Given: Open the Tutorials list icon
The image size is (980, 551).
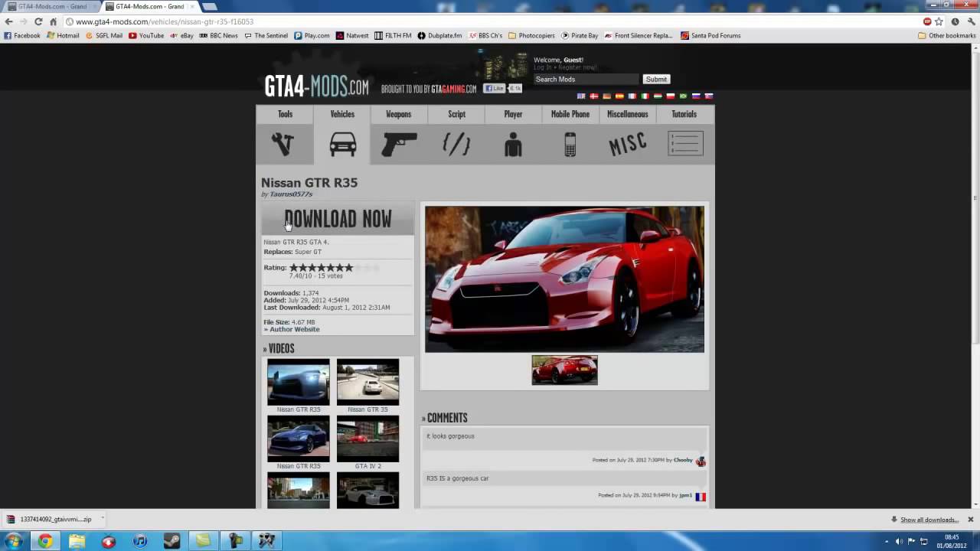Looking at the screenshot, I should pos(684,144).
